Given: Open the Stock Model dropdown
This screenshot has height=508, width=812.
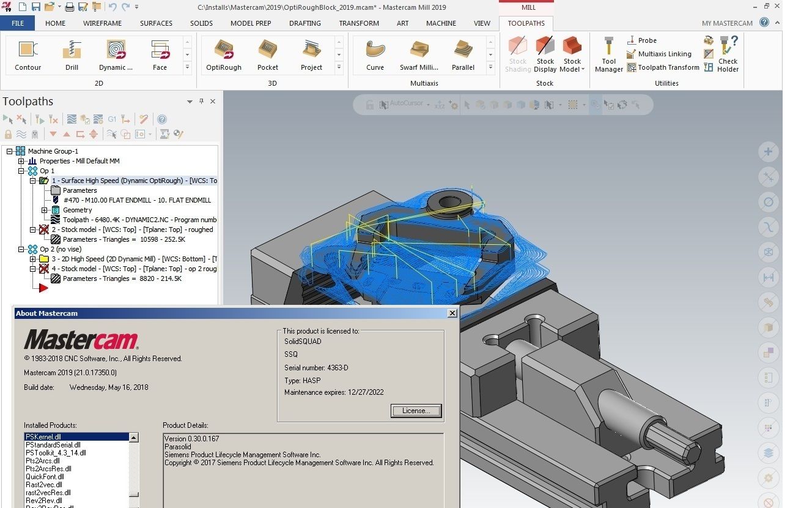Looking at the screenshot, I should [x=572, y=54].
